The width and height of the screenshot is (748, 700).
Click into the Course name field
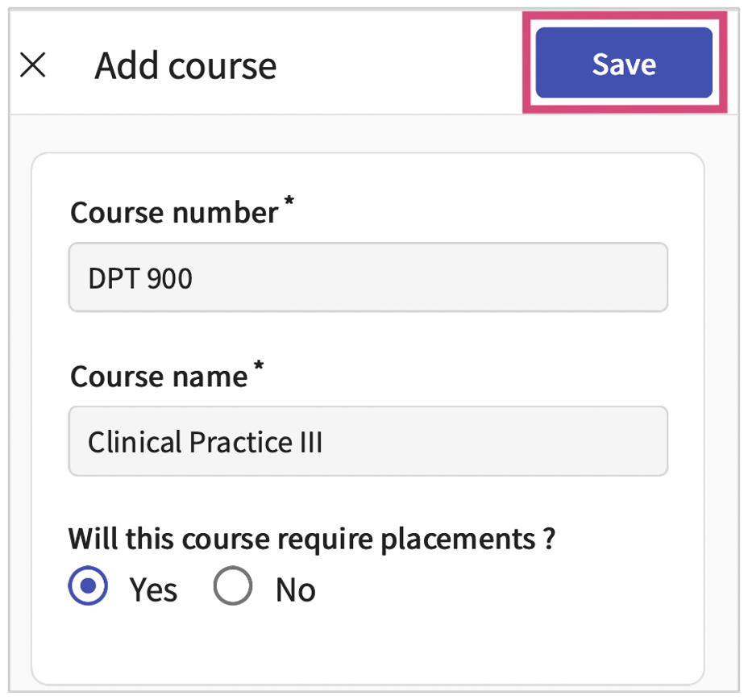368,441
